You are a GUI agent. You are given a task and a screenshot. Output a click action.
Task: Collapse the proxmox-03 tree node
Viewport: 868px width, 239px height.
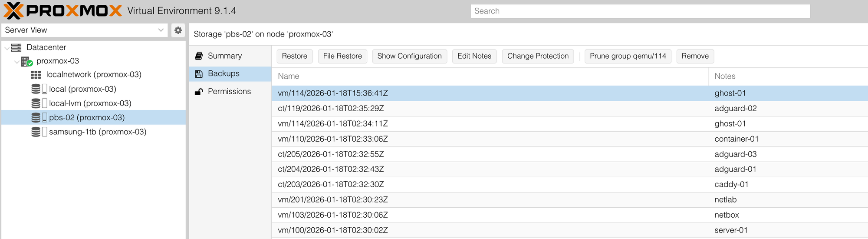16,62
